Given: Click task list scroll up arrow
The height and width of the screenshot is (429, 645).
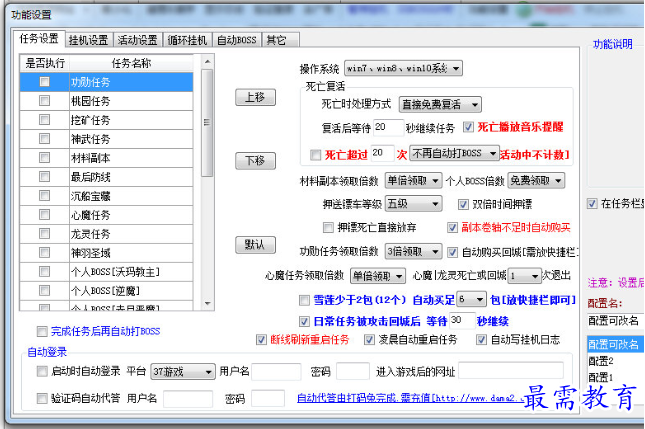Looking at the screenshot, I should 207,62.
